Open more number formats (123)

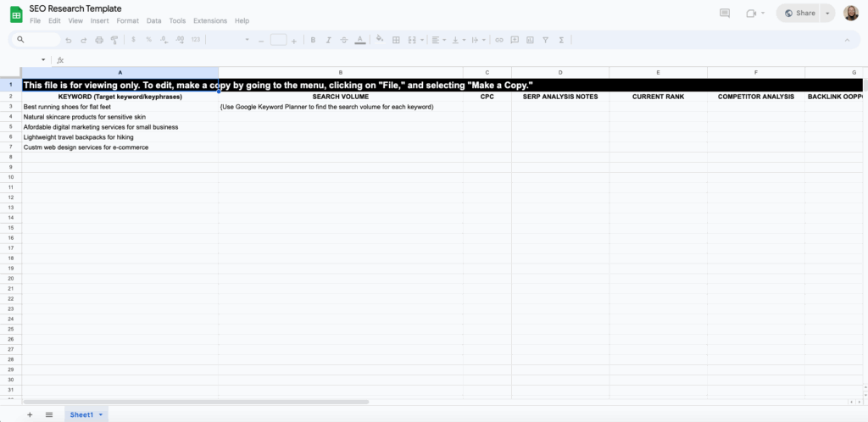pyautogui.click(x=196, y=40)
